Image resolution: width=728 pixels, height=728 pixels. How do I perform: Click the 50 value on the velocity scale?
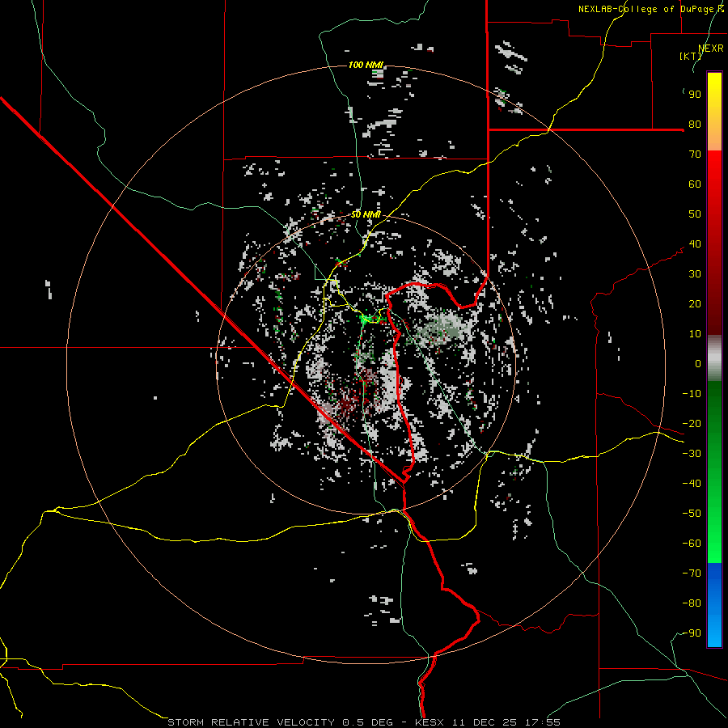[x=695, y=214]
